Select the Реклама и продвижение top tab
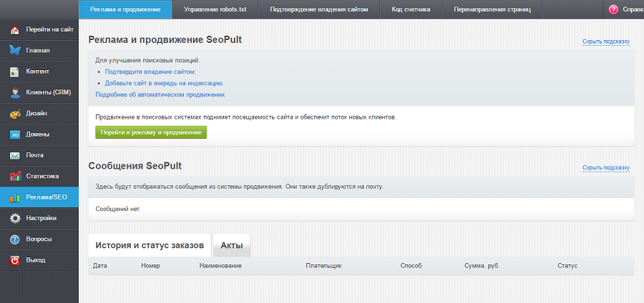 [125, 9]
